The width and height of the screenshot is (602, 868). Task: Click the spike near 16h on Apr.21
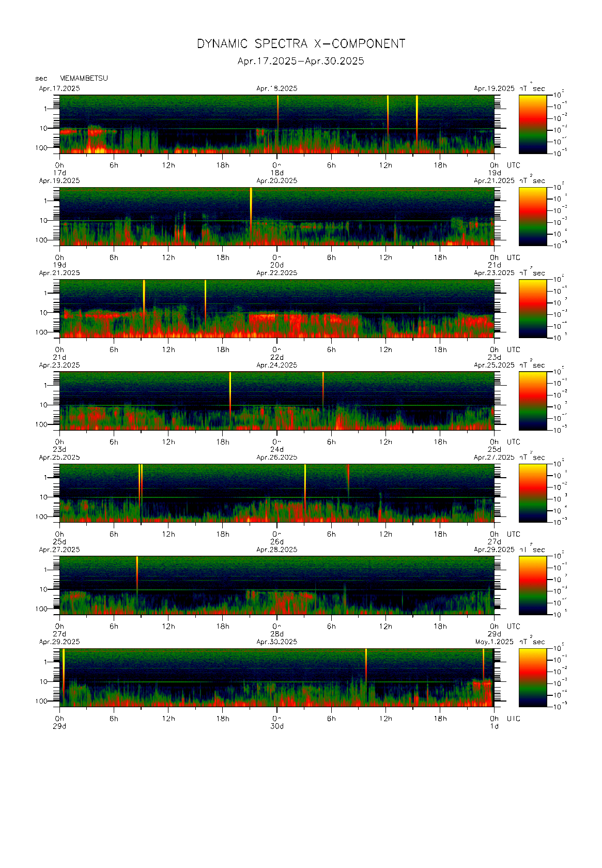(206, 300)
